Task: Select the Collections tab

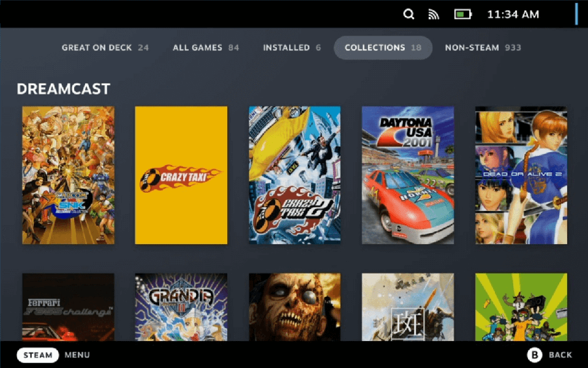Action: 383,47
